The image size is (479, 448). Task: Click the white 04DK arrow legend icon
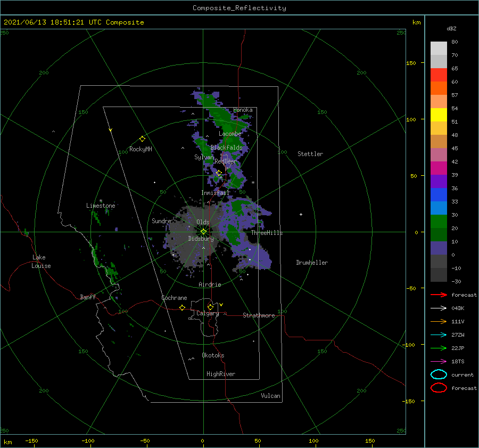coord(439,308)
